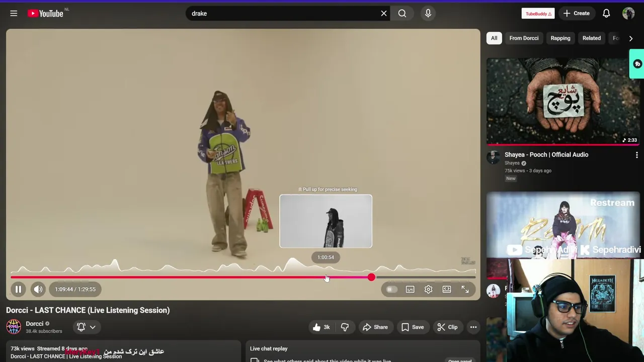Image resolution: width=644 pixels, height=362 pixels.
Task: Show more chips with right arrow
Action: point(630,38)
